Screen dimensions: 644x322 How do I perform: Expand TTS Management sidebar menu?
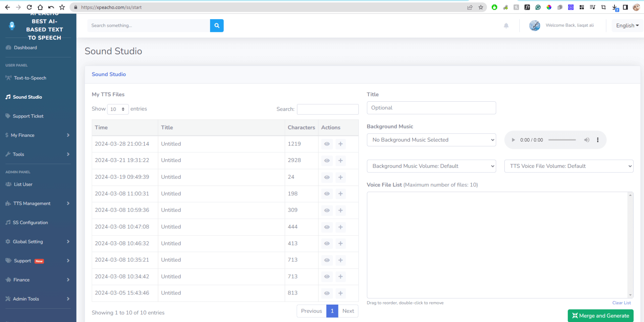point(32,203)
